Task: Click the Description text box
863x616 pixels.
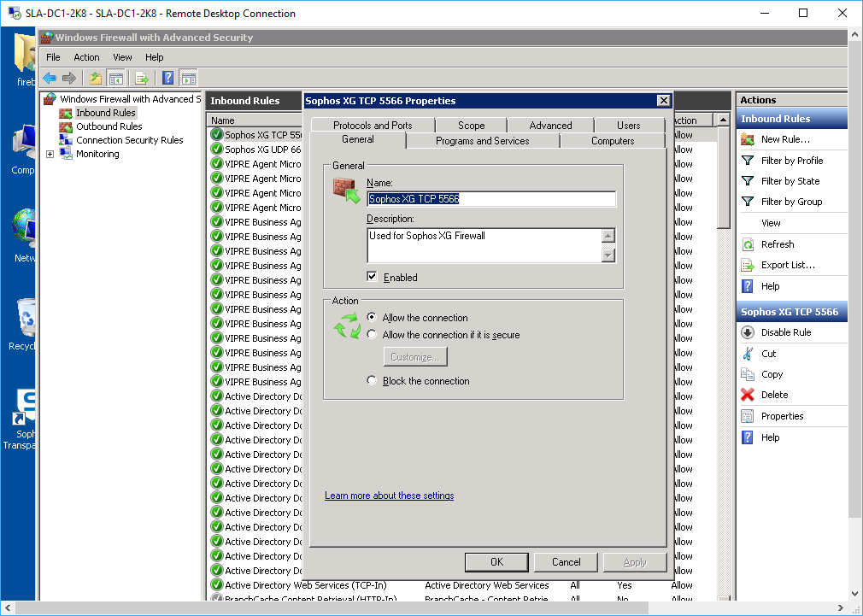Action: pyautogui.click(x=484, y=245)
